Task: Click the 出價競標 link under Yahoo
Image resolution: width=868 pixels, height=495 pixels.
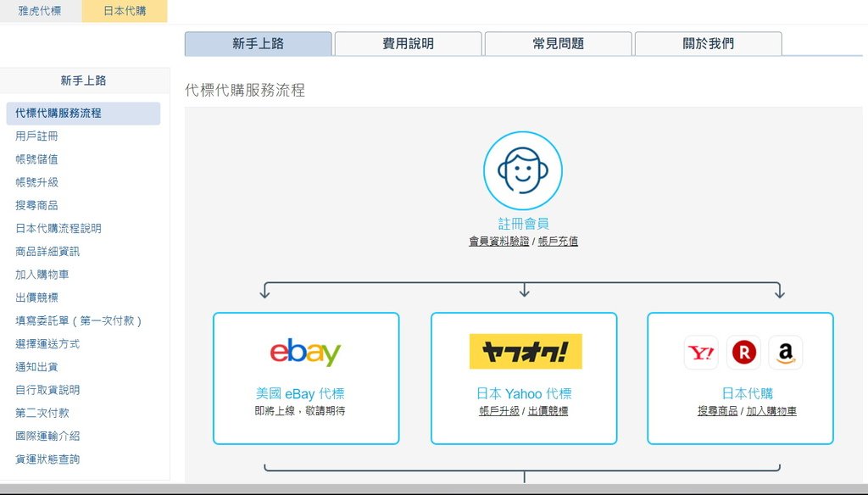Action: [x=548, y=411]
